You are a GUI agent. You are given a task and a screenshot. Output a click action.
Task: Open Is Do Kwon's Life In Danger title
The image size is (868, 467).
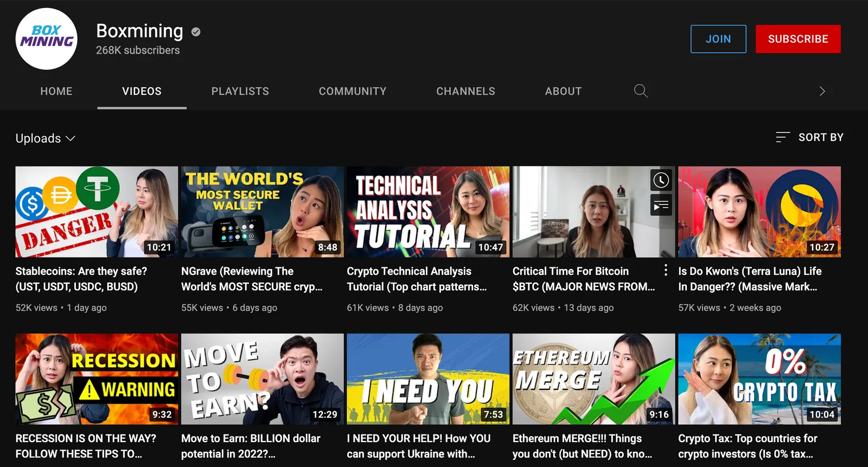pyautogui.click(x=750, y=279)
